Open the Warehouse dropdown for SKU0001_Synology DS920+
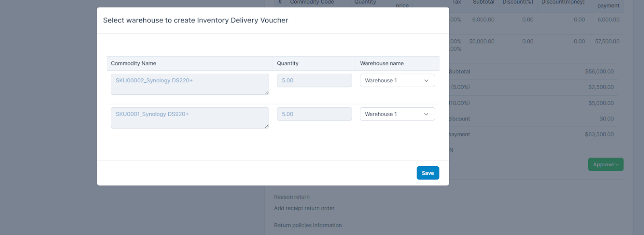 397,114
